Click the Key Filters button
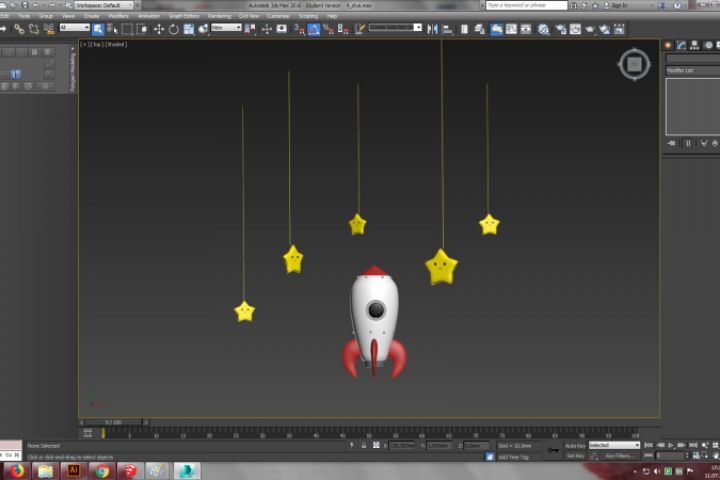This screenshot has height=480, width=720. tap(616, 456)
